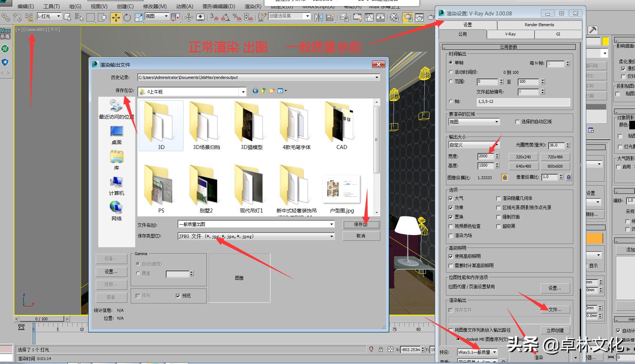This screenshot has width=635, height=364.
Task: Open the Save in folder dropdown
Action: [x=243, y=92]
